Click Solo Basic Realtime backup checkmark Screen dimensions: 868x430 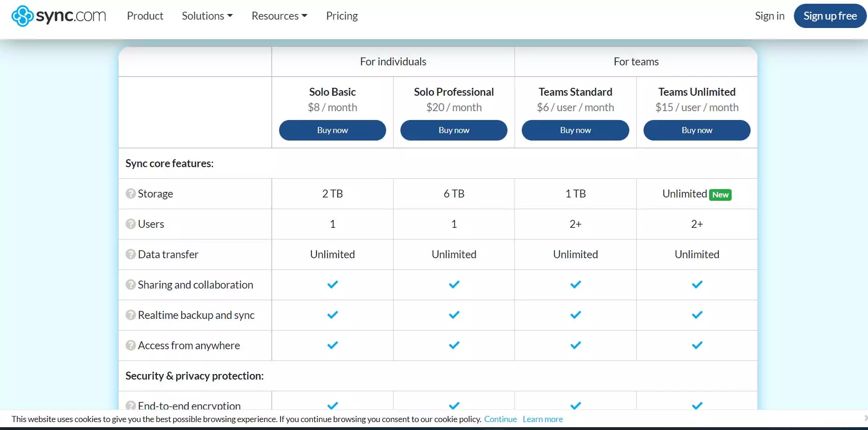pyautogui.click(x=332, y=315)
